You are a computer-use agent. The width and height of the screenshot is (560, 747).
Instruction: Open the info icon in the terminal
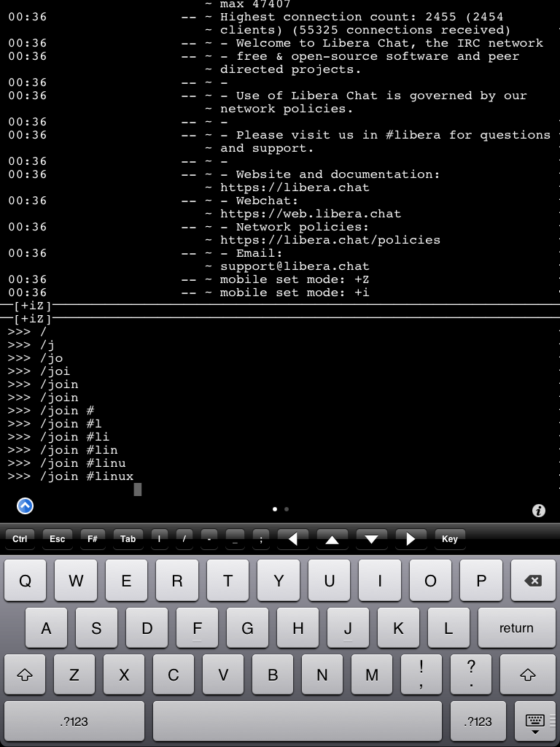[539, 511]
